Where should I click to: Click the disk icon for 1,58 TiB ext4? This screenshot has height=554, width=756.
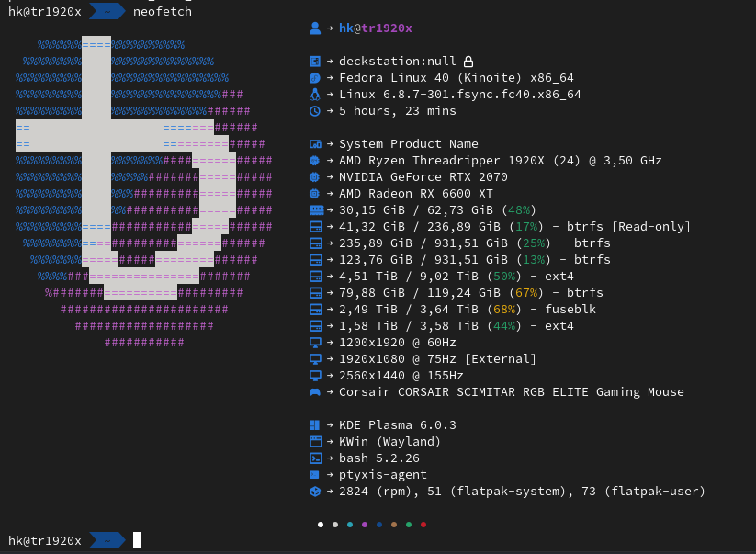click(315, 326)
